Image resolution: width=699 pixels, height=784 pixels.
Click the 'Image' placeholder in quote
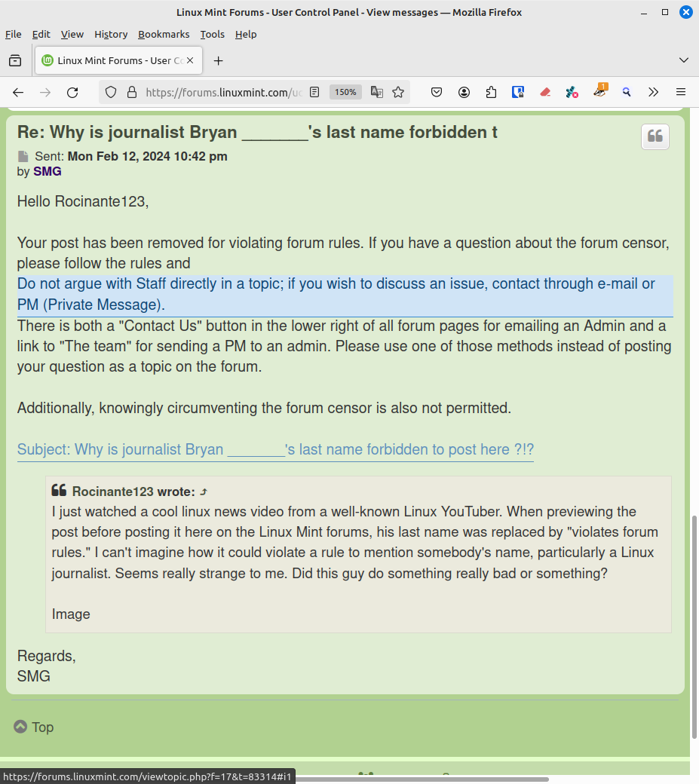pyautogui.click(x=71, y=614)
